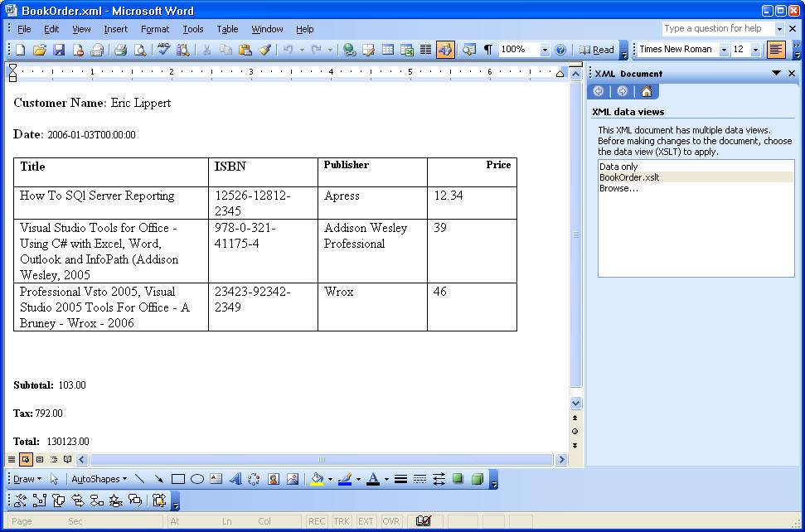Viewport: 805px width, 532px height.
Task: Toggle the Drawing toolbar button
Action: point(445,50)
